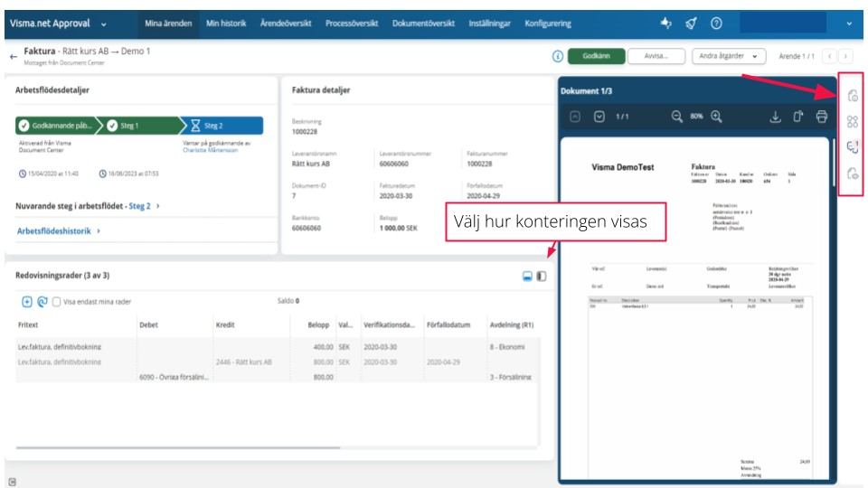The height and width of the screenshot is (488, 868).
Task: Click the refresh icon beside add row
Action: (42, 302)
